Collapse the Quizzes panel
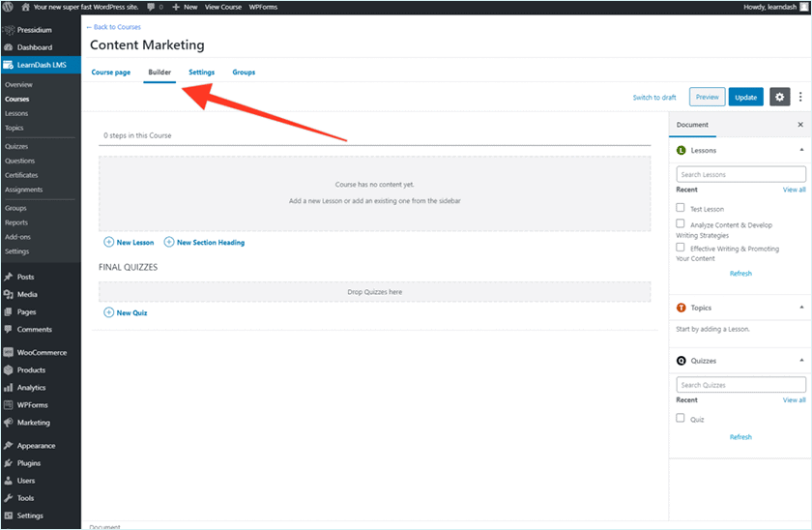The image size is (812, 530). [x=800, y=361]
